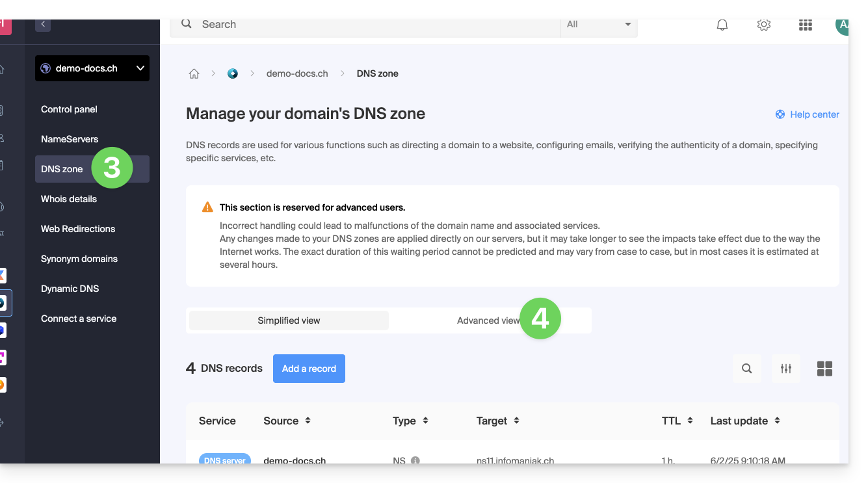The width and height of the screenshot is (868, 483).
Task: Click the info icon next to NS
Action: 415,460
